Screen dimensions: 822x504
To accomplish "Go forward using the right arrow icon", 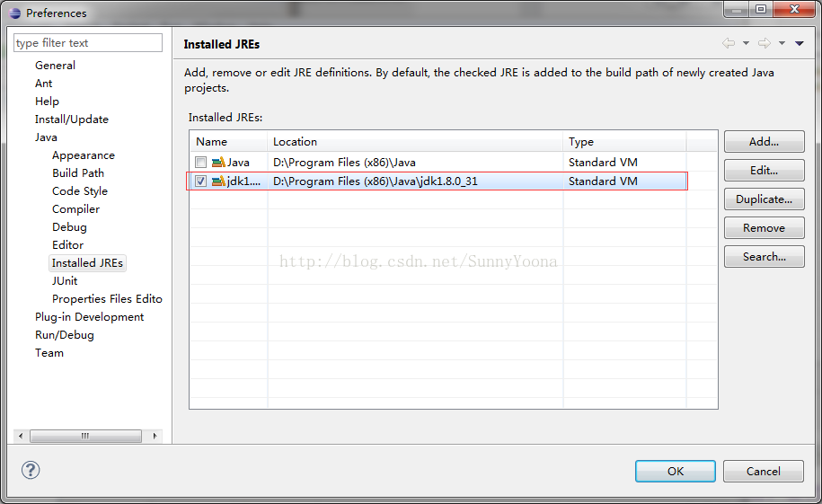I will (x=765, y=43).
